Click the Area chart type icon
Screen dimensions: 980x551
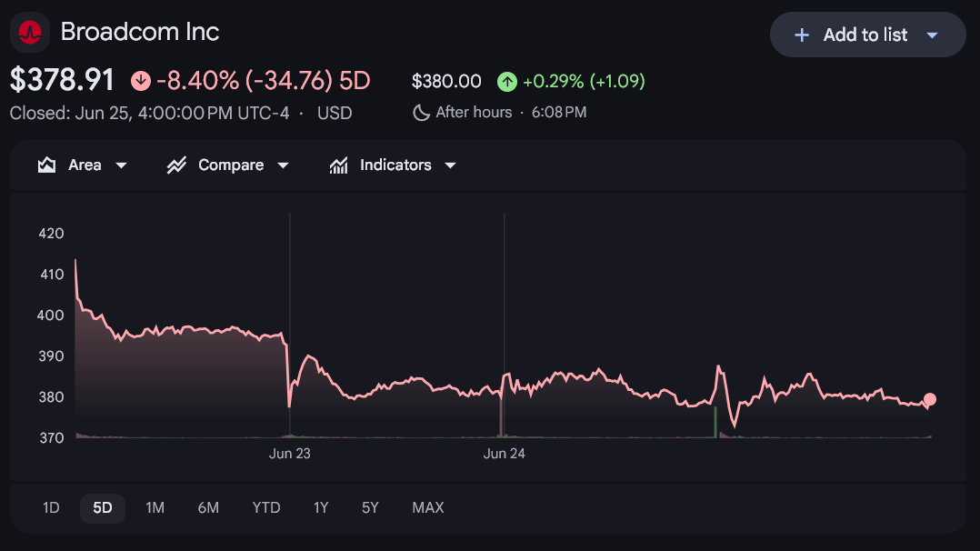coord(47,165)
